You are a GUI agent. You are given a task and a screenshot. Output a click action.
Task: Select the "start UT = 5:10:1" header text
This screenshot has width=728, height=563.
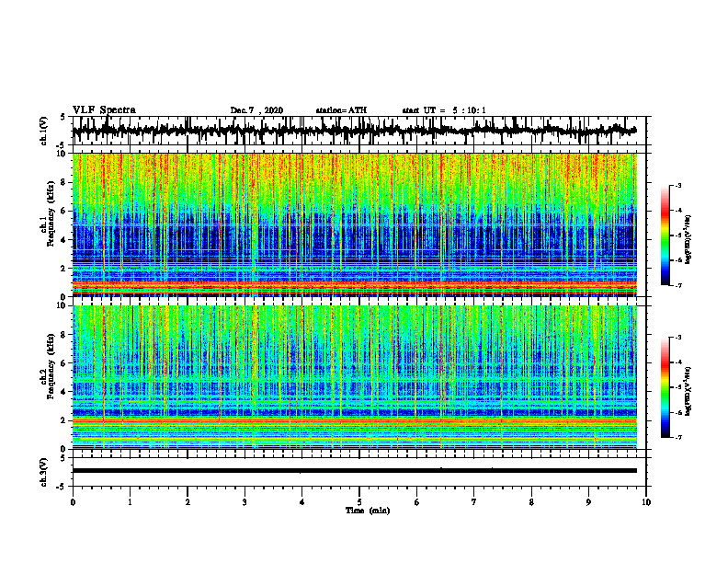coord(444,110)
